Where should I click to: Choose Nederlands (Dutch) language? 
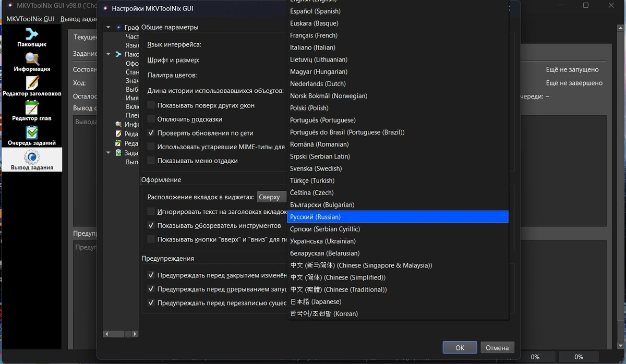click(x=398, y=83)
